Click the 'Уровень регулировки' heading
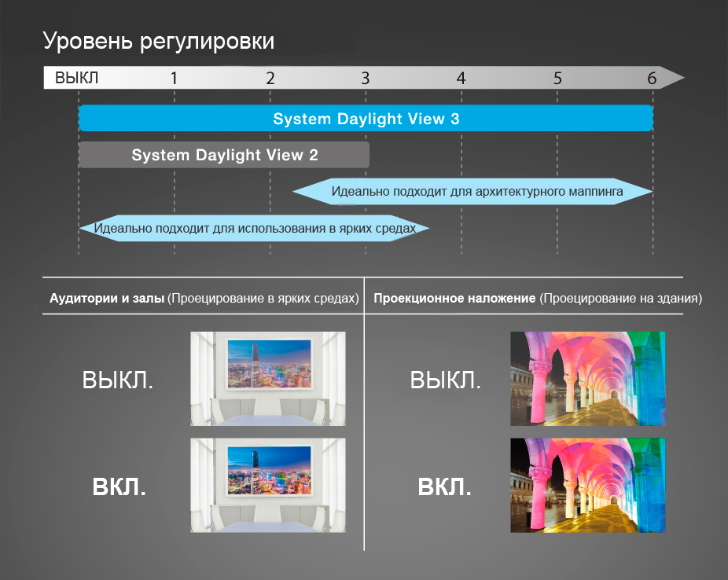 [x=158, y=42]
